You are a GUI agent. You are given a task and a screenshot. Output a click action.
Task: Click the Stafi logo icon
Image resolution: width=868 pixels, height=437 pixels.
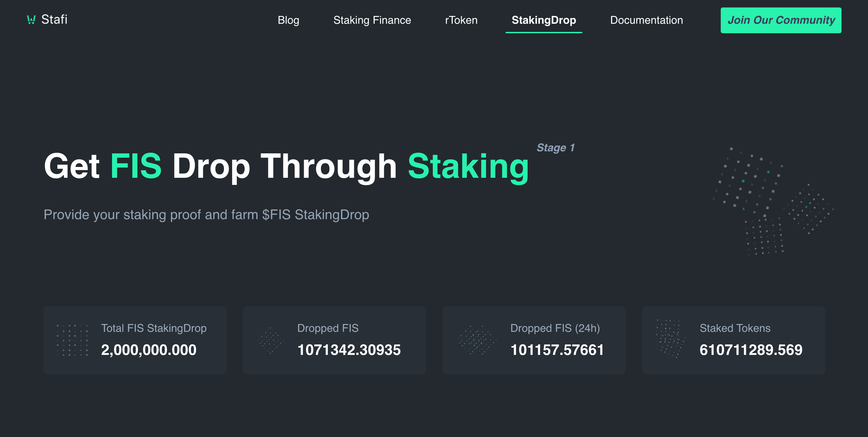click(31, 20)
